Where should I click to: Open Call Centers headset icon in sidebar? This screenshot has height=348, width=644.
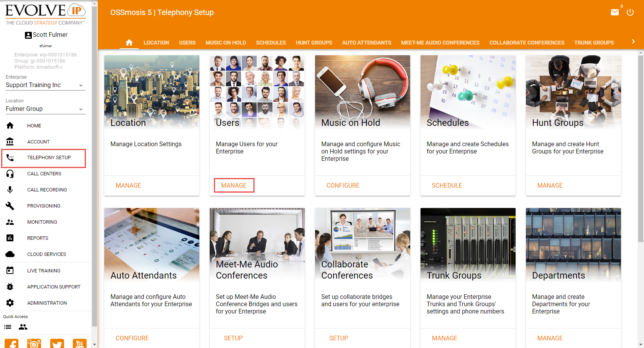tap(10, 174)
